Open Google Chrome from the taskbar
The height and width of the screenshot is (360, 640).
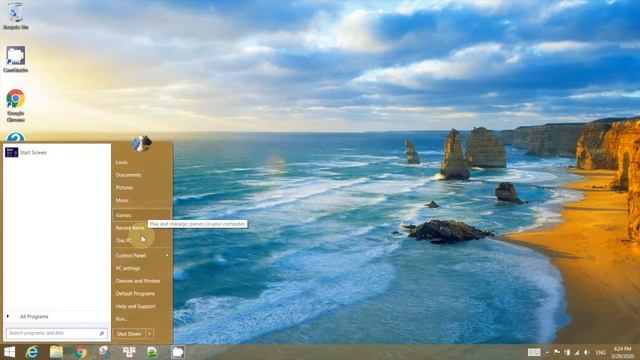[81, 352]
